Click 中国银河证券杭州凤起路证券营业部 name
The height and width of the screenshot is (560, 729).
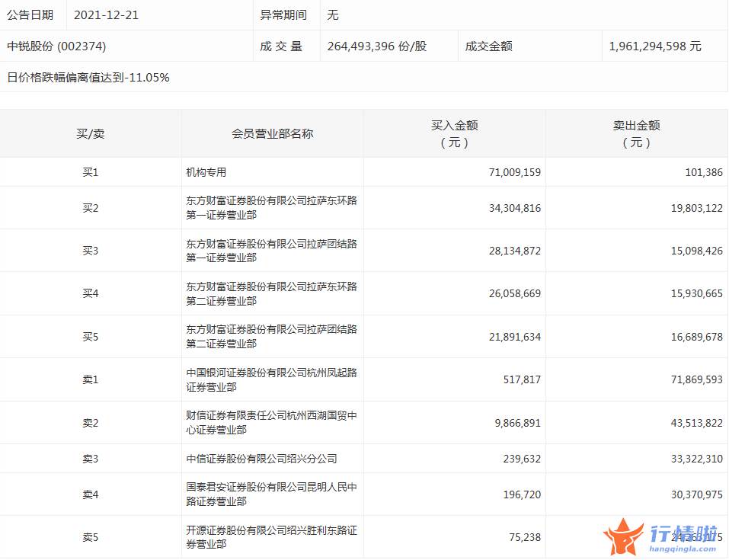[271, 379]
